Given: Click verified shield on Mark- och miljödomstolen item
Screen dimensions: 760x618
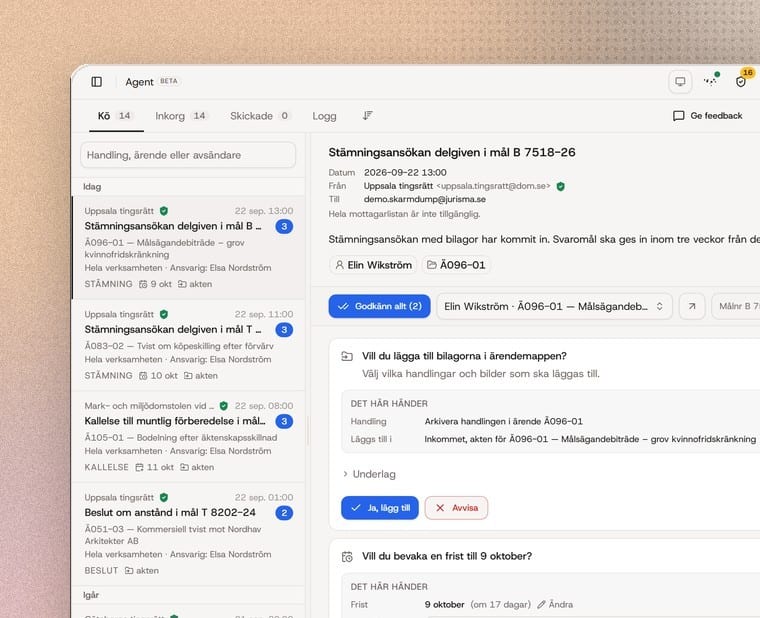Looking at the screenshot, I should pos(223,406).
